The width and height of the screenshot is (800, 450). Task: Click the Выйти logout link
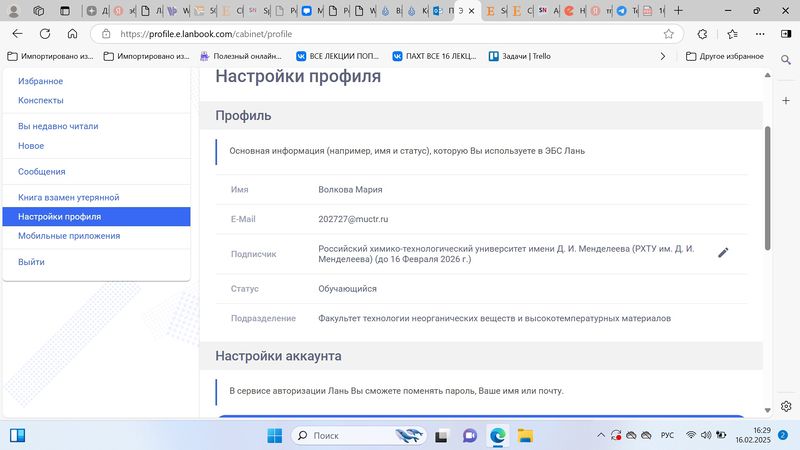click(31, 262)
